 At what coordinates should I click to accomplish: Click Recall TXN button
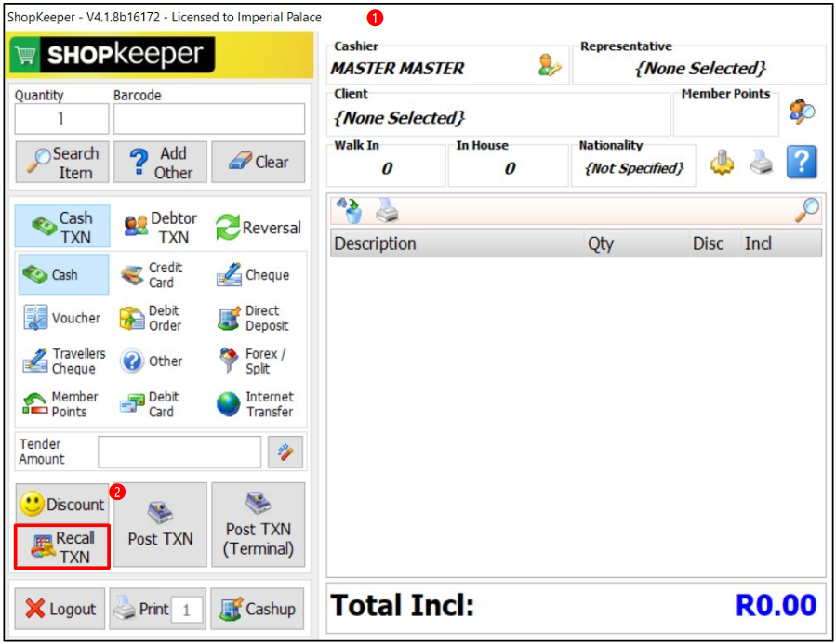(62, 547)
